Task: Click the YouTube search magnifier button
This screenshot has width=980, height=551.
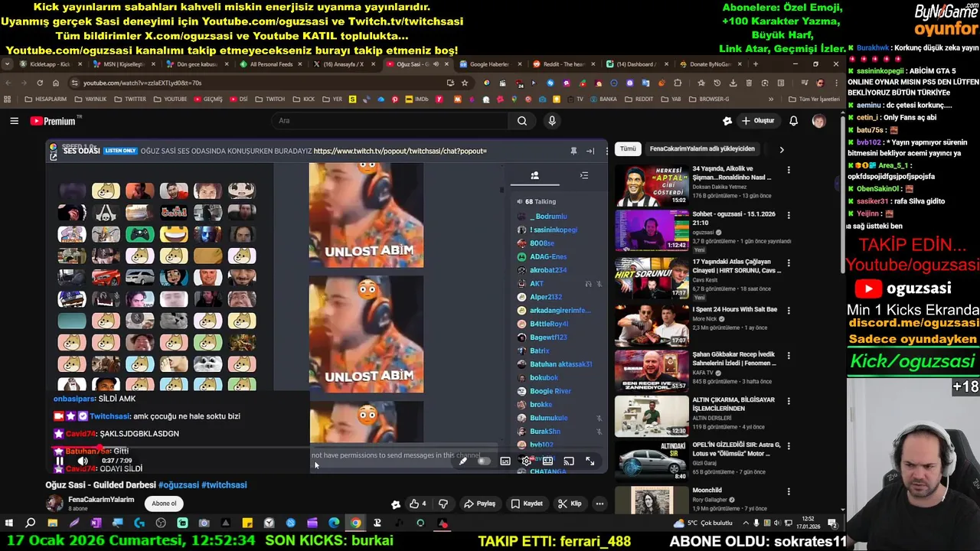Action: (522, 121)
